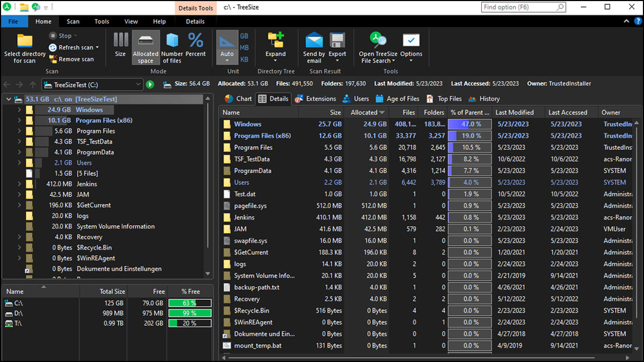Screen dimensions: 644x362
Task: Switch mode to Number of files
Action: coord(172,47)
